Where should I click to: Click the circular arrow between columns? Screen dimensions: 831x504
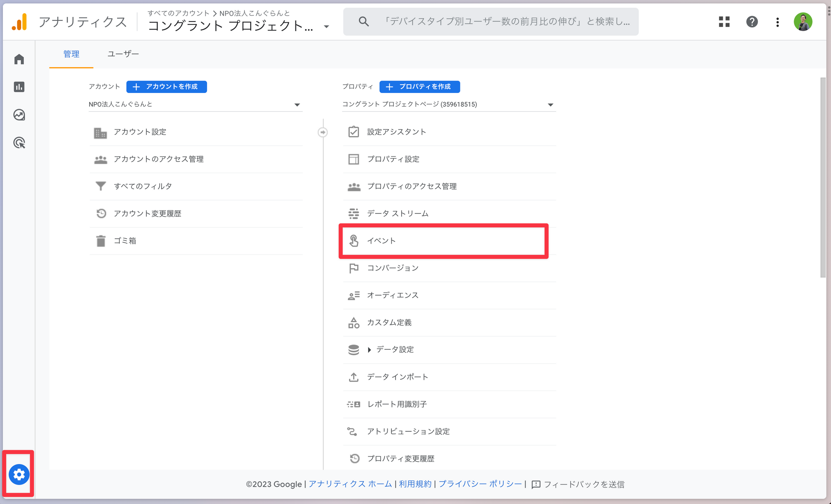point(323,132)
